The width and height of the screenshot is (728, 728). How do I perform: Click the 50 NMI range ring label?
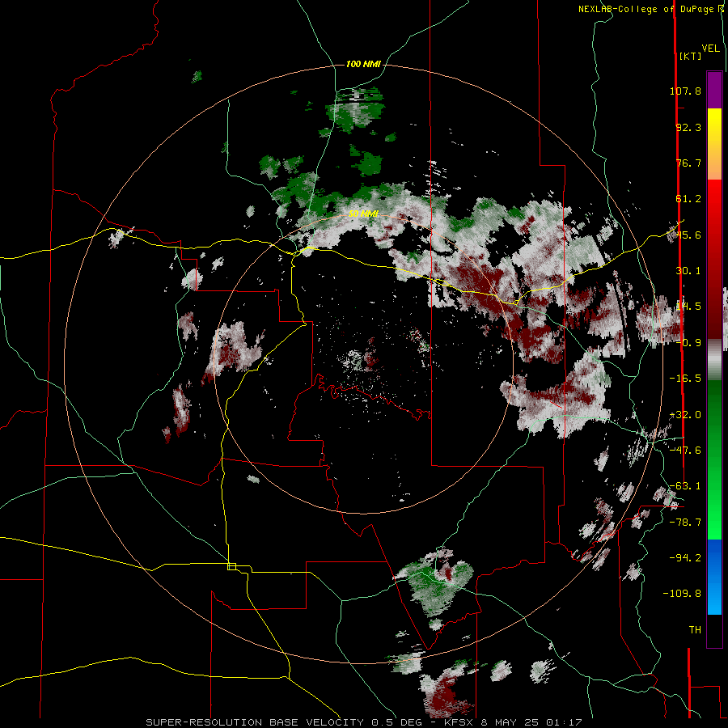click(x=363, y=214)
